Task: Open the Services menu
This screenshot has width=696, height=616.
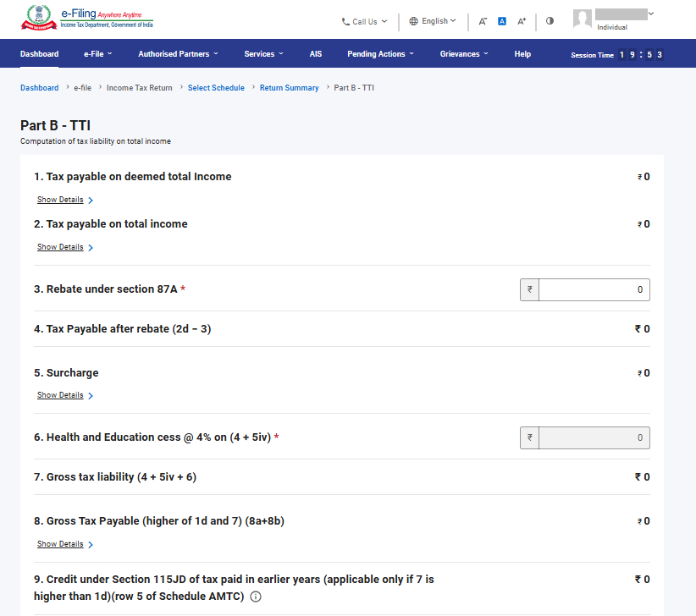Action: pyautogui.click(x=263, y=53)
